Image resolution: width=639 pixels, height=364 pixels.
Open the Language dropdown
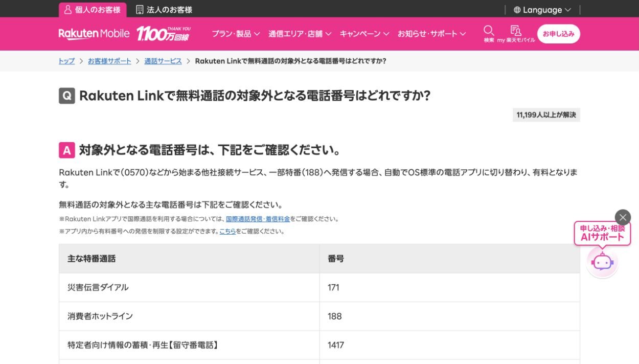coord(542,10)
